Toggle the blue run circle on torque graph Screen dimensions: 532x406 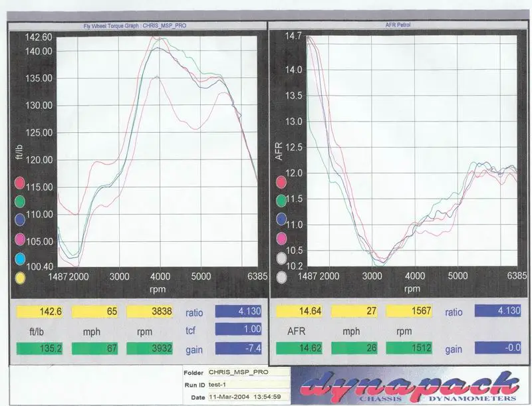tap(21, 221)
